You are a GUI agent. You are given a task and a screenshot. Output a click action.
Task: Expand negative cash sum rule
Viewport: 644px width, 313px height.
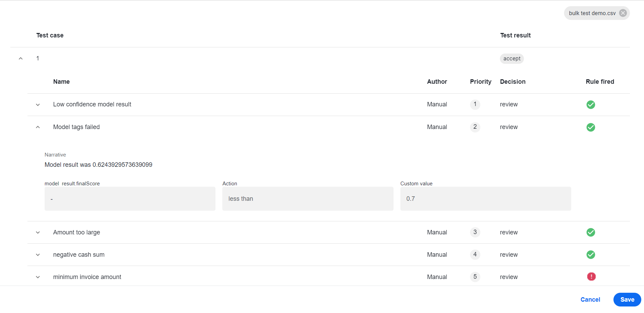[x=38, y=255]
